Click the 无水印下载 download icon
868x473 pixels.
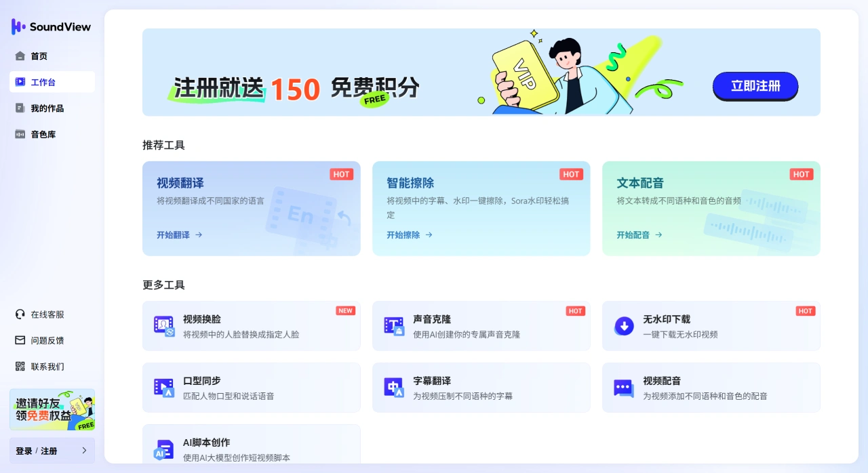click(623, 325)
